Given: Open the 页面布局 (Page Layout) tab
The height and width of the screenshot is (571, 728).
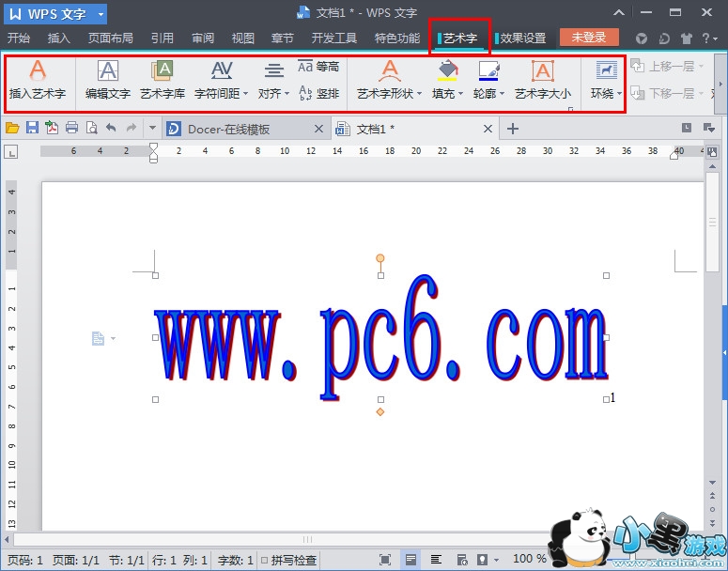Looking at the screenshot, I should coord(111,38).
